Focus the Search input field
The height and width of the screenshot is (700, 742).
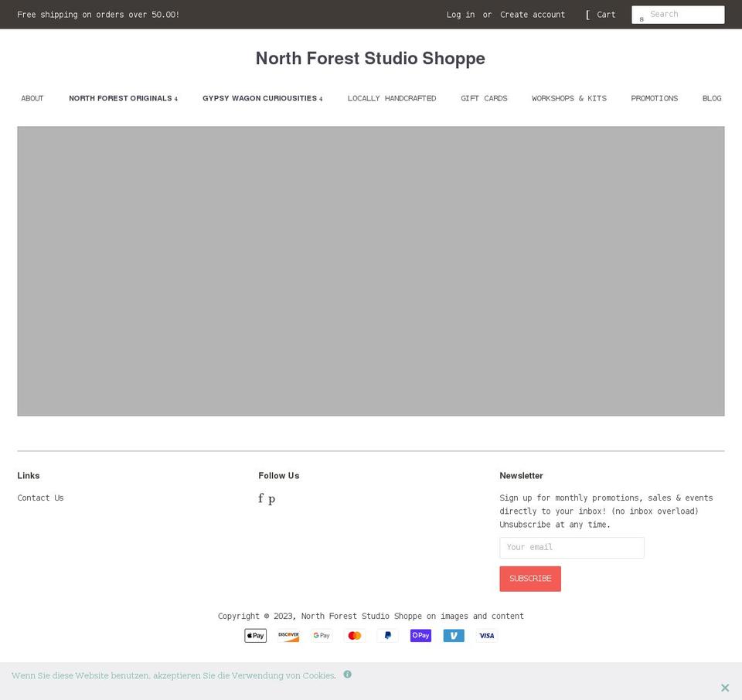pyautogui.click(x=678, y=15)
